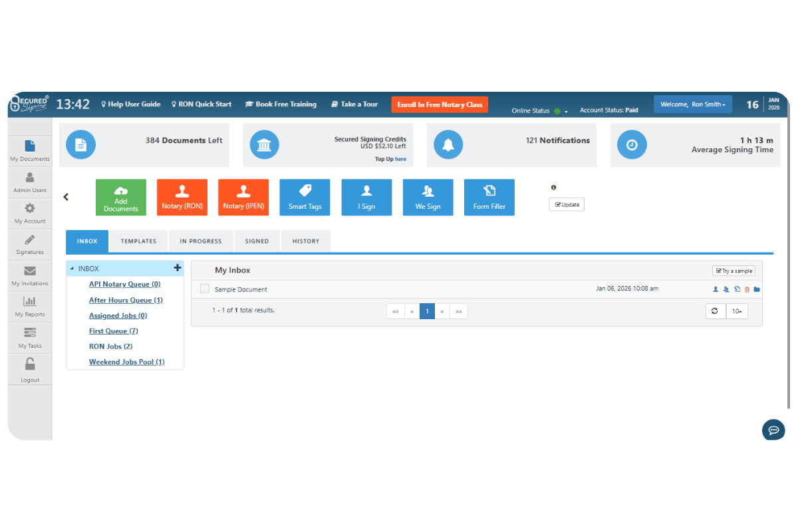Click the Average Signing Time clock icon
This screenshot has width=798, height=532.
(x=632, y=145)
